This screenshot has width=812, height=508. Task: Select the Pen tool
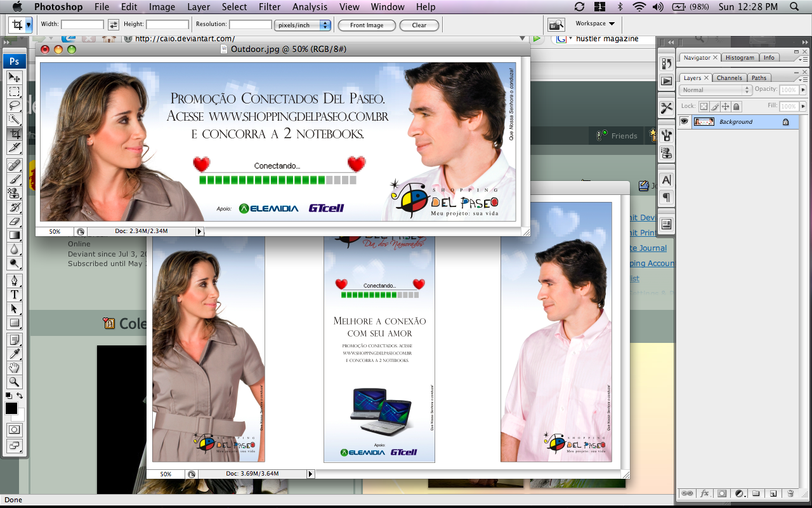(14, 281)
